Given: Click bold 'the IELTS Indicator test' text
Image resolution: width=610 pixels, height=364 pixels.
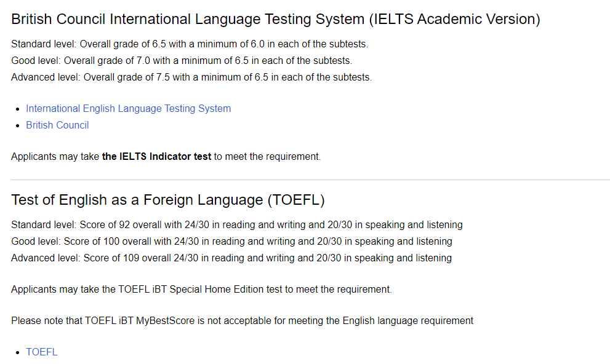Looking at the screenshot, I should (156, 157).
